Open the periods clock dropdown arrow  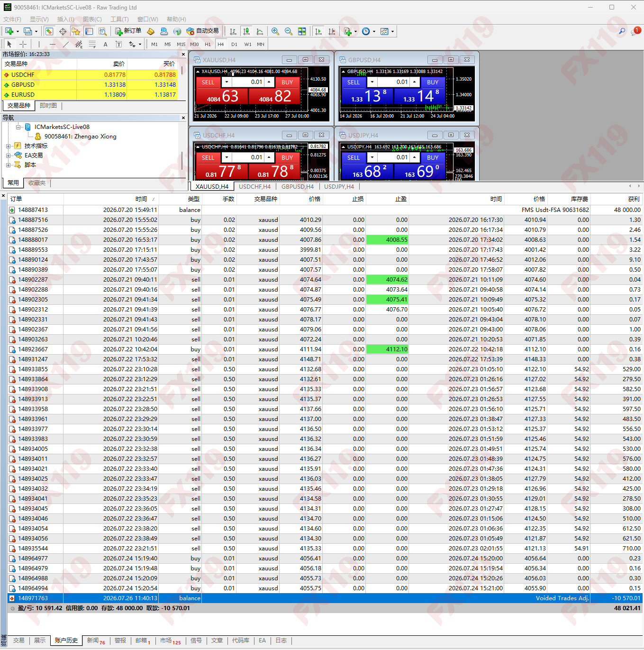point(374,32)
